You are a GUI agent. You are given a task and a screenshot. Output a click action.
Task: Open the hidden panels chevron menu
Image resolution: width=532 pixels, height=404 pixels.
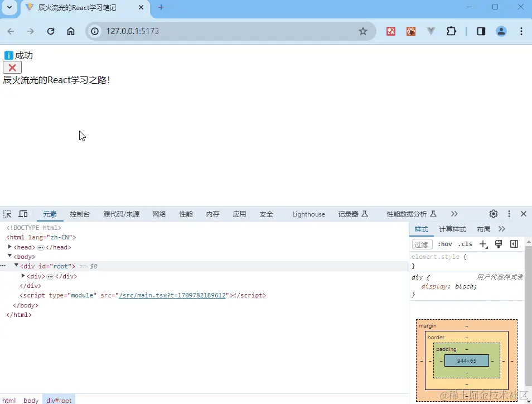(x=454, y=214)
